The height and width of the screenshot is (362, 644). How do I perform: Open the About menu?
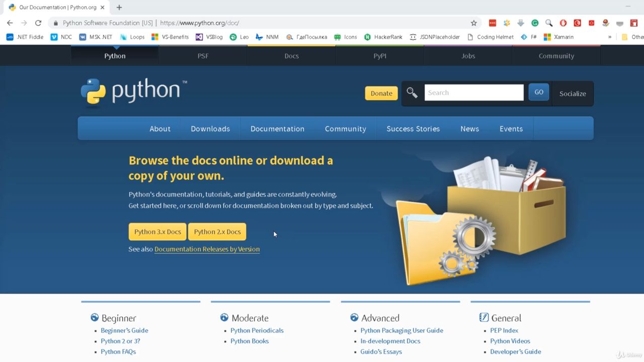tap(160, 129)
